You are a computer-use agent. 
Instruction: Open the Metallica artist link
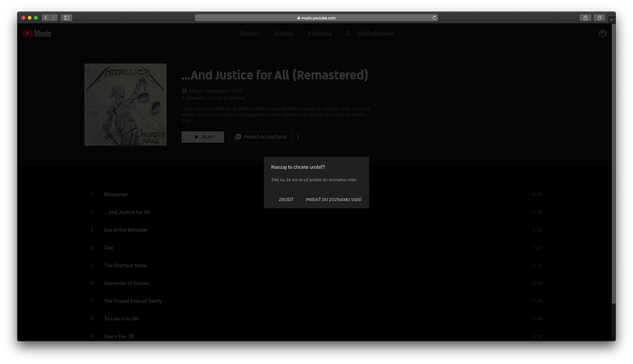(x=217, y=91)
